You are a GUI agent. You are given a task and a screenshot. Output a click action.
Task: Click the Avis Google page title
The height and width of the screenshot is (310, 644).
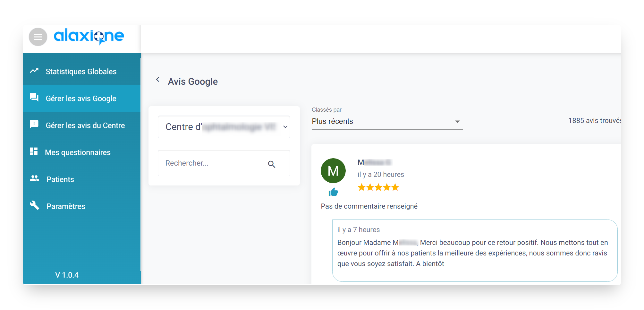193,82
